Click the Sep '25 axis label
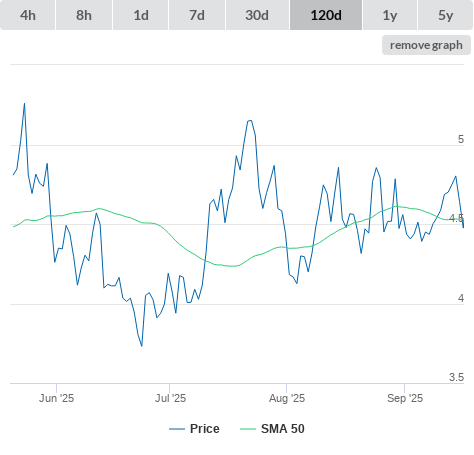The height and width of the screenshot is (455, 474). (x=405, y=398)
